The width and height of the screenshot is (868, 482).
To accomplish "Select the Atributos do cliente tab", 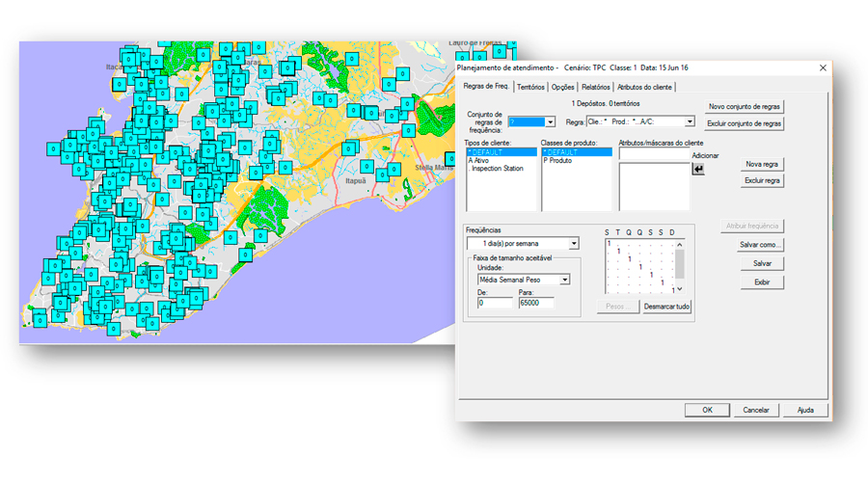I will point(644,87).
